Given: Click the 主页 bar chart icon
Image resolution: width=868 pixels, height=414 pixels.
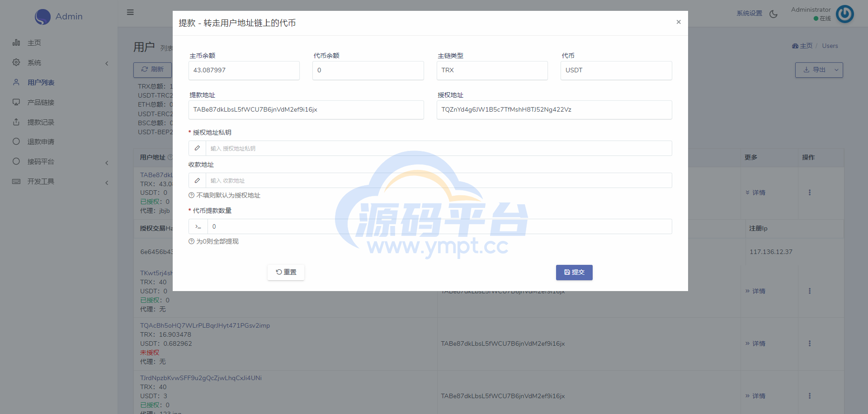Looking at the screenshot, I should pyautogui.click(x=16, y=42).
